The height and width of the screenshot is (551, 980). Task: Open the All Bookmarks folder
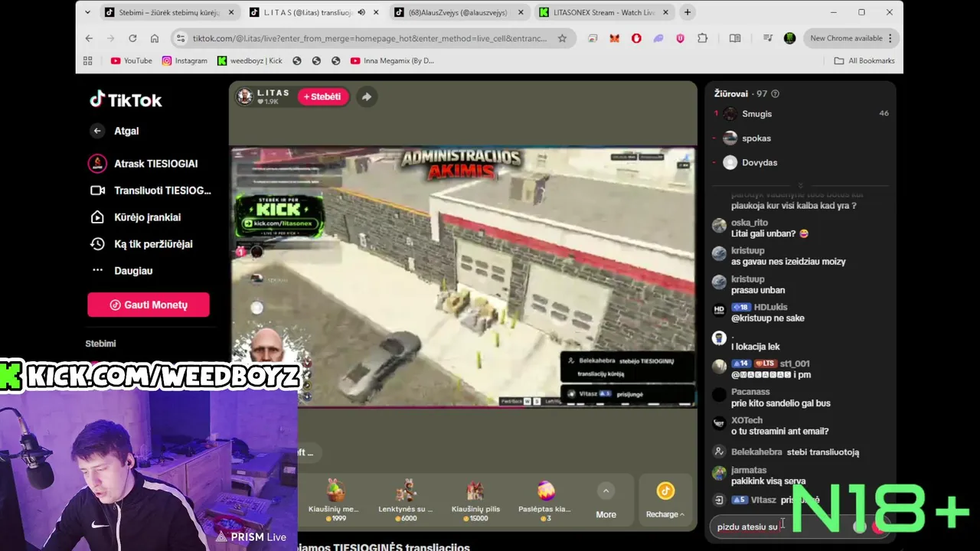[864, 60]
